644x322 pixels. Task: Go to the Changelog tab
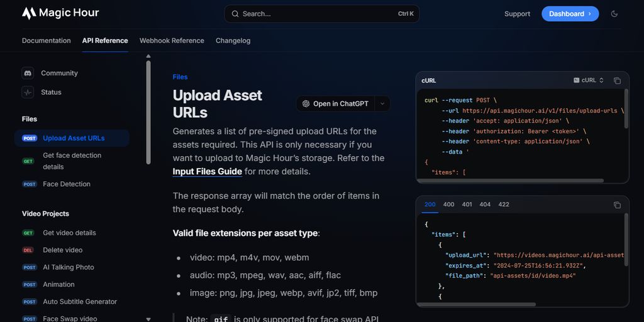pos(233,41)
